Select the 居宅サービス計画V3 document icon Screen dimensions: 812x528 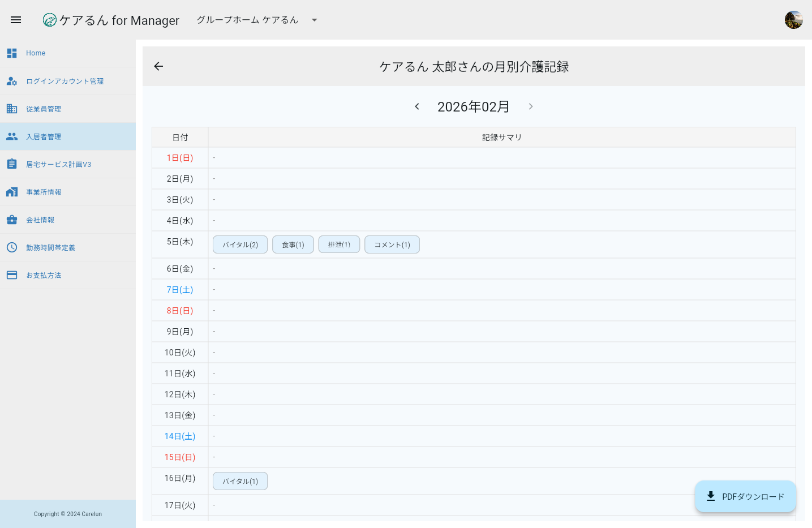[x=12, y=164]
